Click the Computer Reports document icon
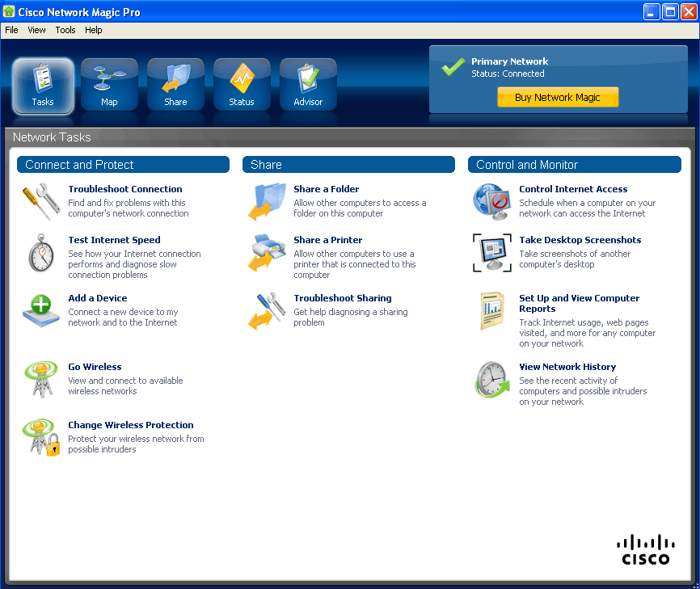The width and height of the screenshot is (700, 589). pos(492,311)
